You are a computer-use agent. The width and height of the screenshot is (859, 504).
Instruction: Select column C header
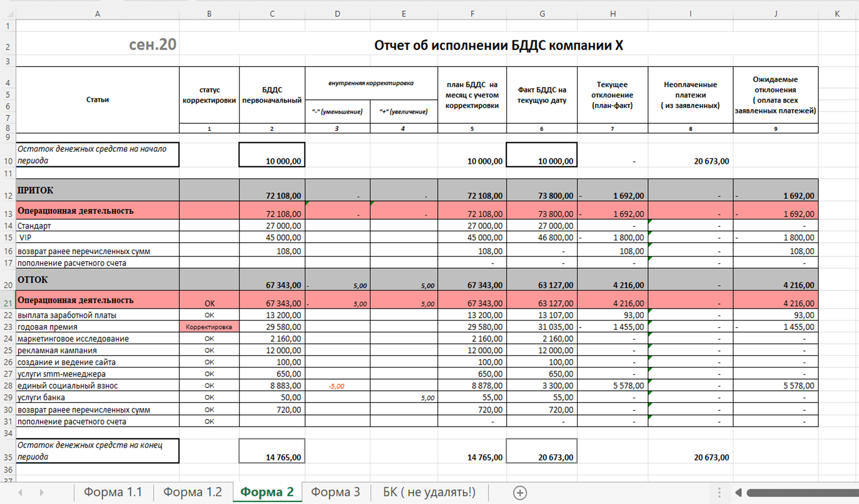(x=272, y=14)
